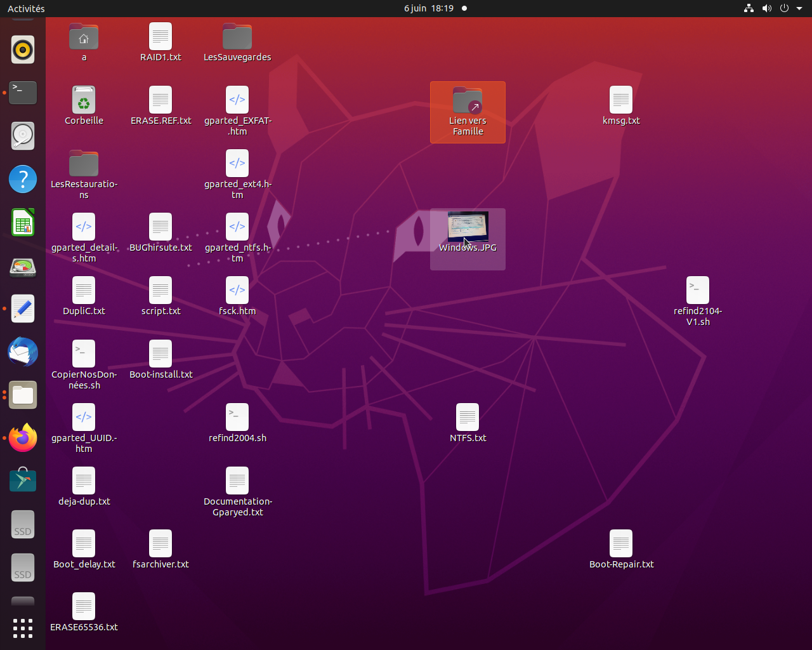
Task: Open the Help icon in dock
Action: [23, 180]
